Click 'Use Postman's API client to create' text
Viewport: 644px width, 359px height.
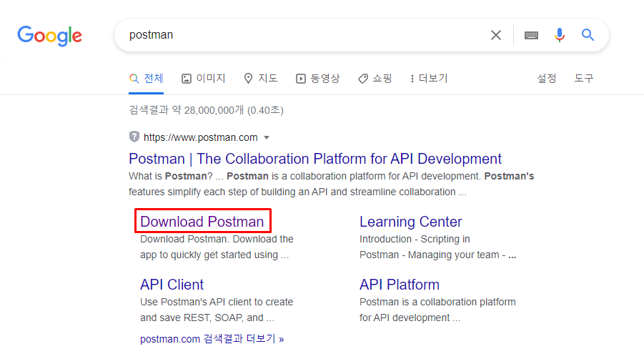pos(217,302)
